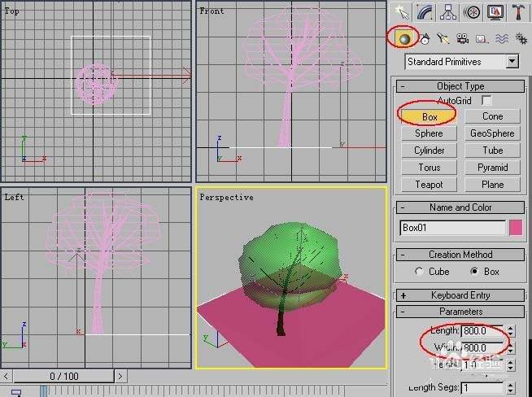Click the track bar frame marker
This screenshot has width=532, height=397.
43,390
